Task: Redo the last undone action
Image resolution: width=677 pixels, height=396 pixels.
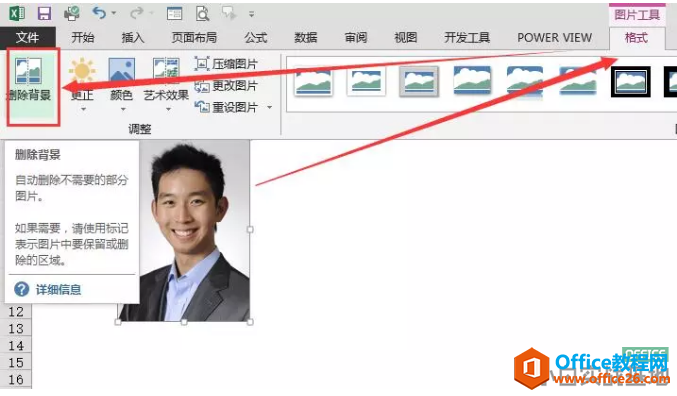Action: click(136, 13)
